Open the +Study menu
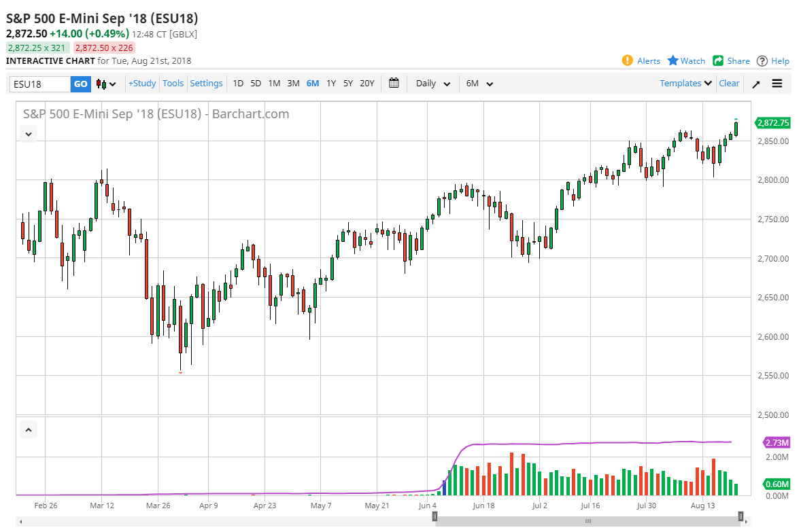Viewport: 801px width, 532px height. 142,84
